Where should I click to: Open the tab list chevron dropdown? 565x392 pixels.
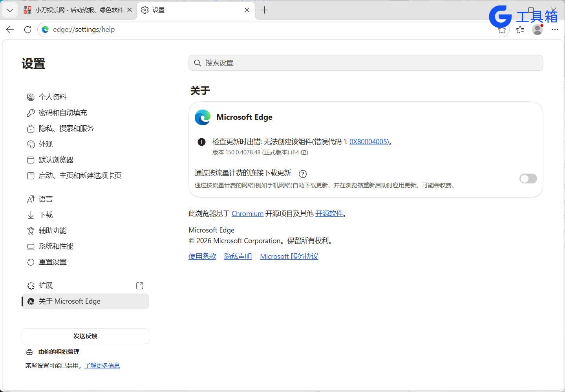click(10, 10)
